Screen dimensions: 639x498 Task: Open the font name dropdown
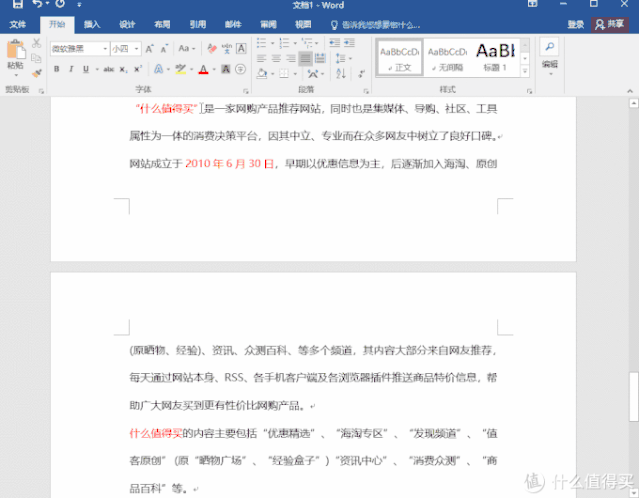105,49
